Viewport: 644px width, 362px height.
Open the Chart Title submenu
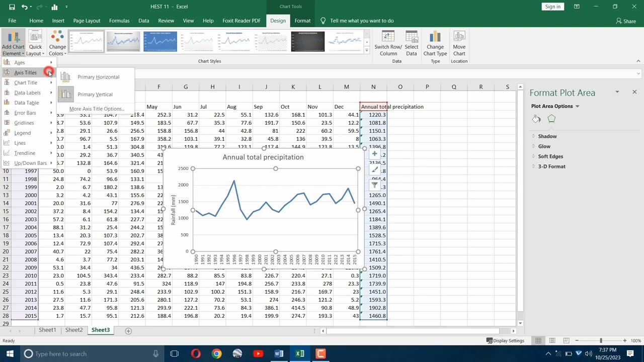(x=28, y=82)
